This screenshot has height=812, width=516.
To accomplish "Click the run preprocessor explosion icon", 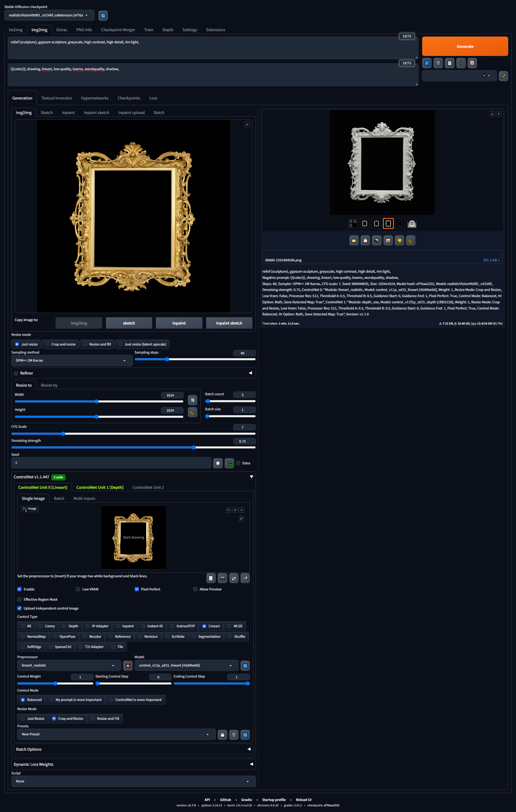I will point(128,666).
